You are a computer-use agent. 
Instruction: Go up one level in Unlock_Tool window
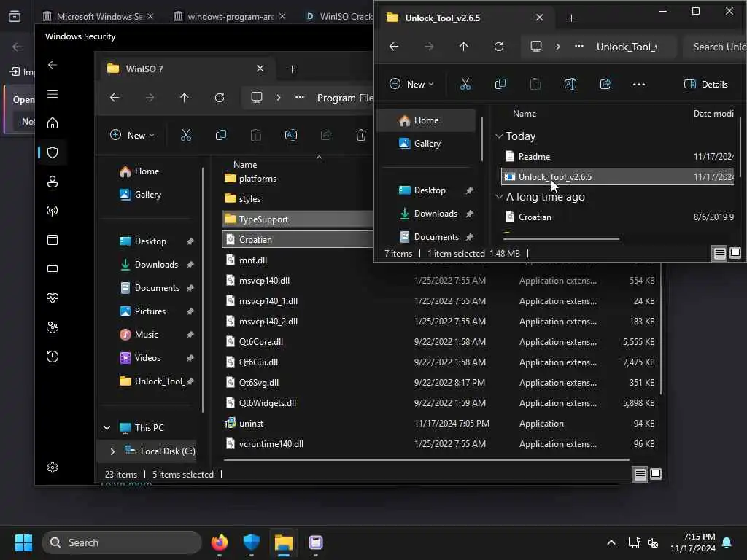[x=463, y=47]
